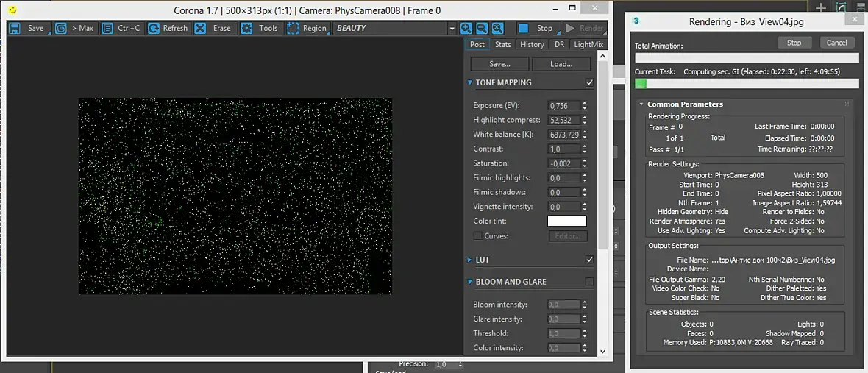Click the Curves Editor... button
Screen dimensions: 868x373
(x=567, y=236)
